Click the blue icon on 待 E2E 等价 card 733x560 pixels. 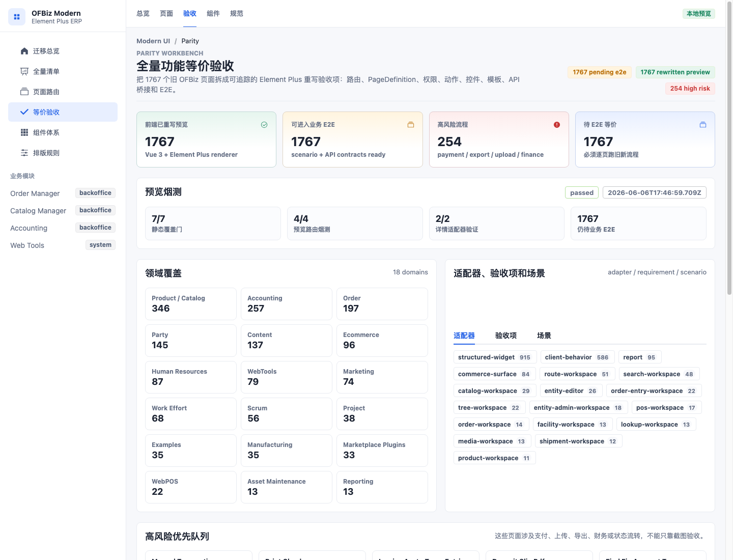(x=703, y=125)
